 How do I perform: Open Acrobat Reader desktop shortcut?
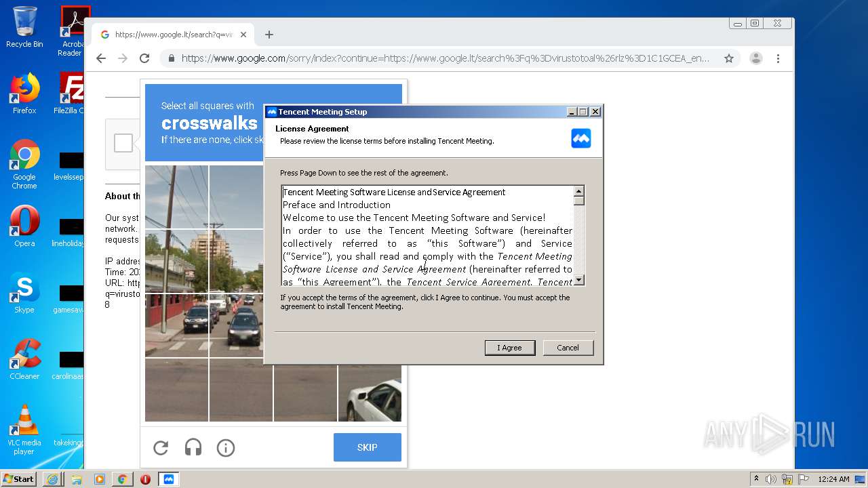click(71, 31)
